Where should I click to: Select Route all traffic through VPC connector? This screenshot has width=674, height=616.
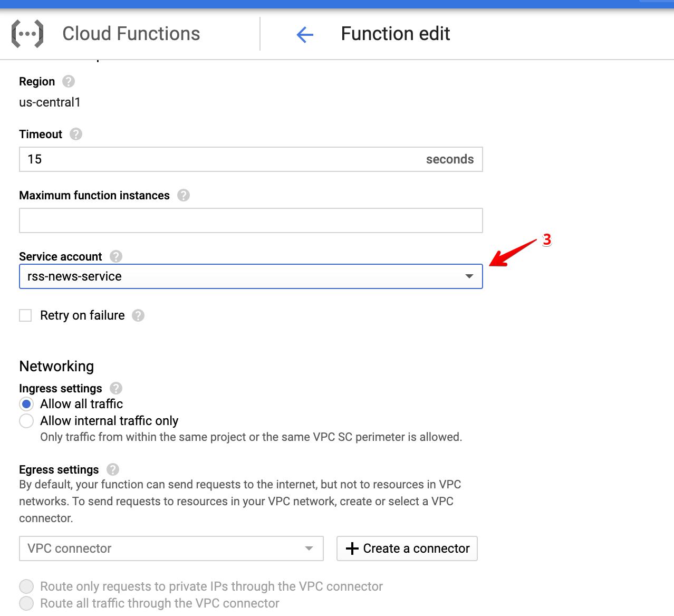pyautogui.click(x=26, y=603)
